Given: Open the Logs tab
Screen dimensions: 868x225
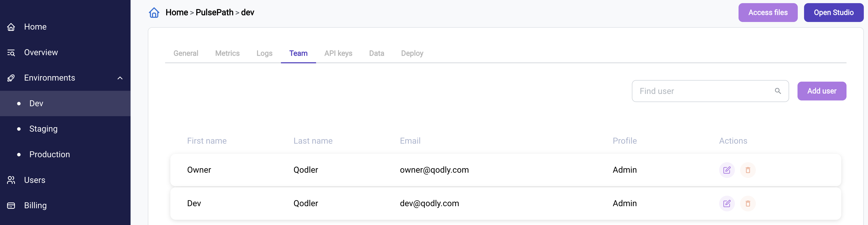Looking at the screenshot, I should 264,53.
